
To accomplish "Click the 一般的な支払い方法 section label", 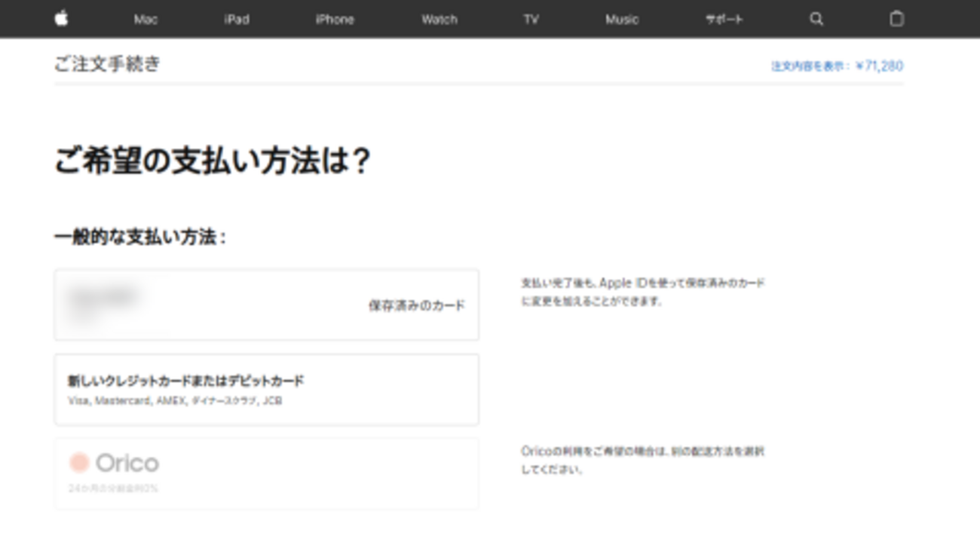I will 140,237.
